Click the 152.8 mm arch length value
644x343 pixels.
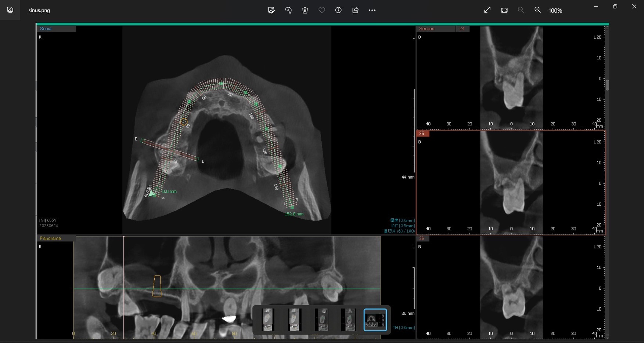294,214
